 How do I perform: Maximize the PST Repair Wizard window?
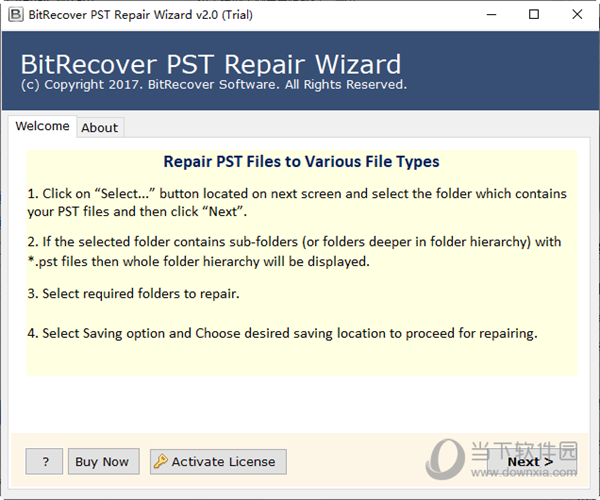(534, 15)
